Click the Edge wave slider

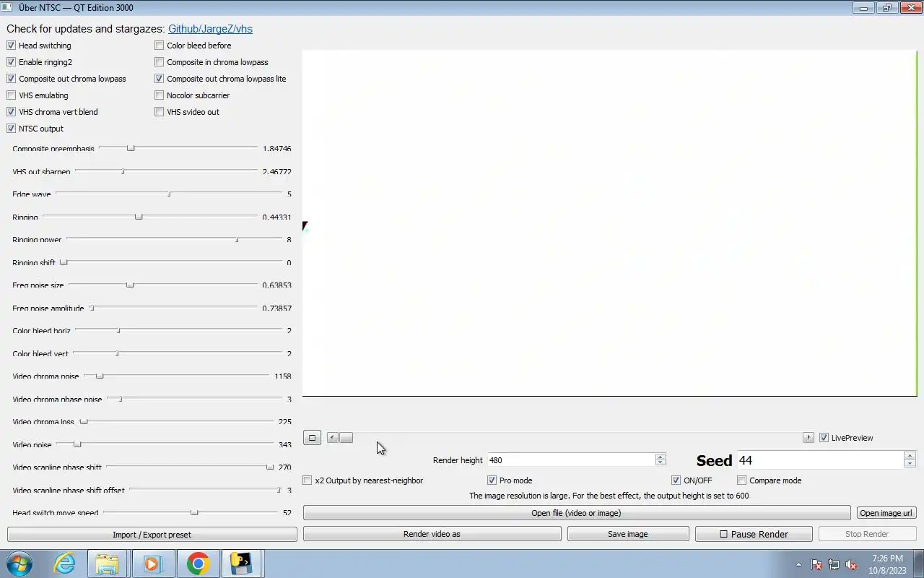169,194
